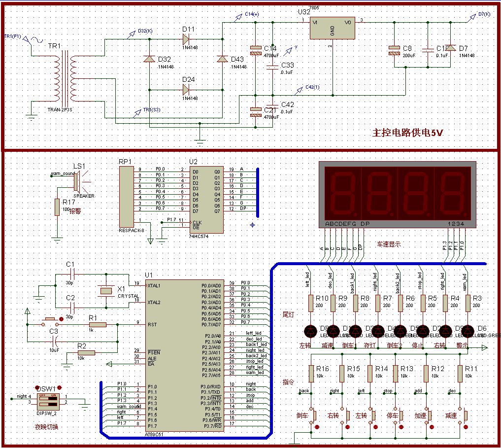Click the 夜晚切换 label under DSW1

pos(47,427)
